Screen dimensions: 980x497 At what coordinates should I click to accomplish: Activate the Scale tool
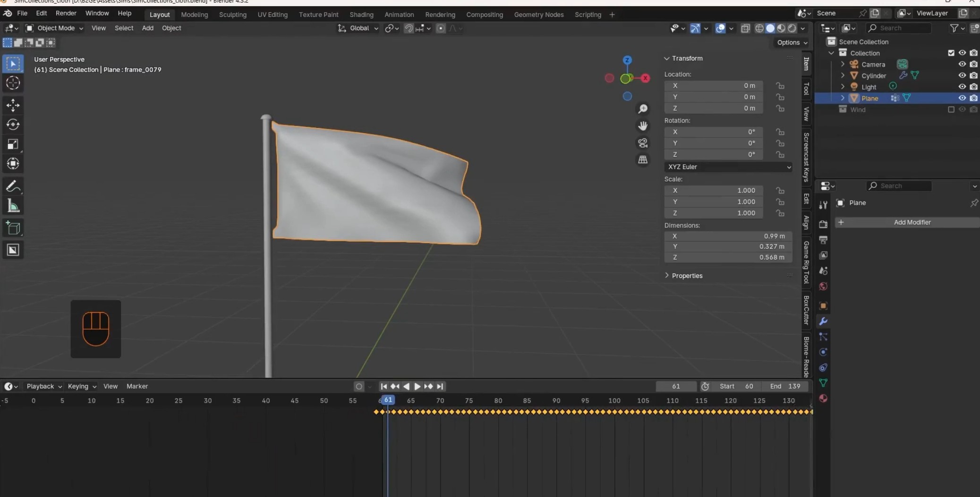point(13,144)
